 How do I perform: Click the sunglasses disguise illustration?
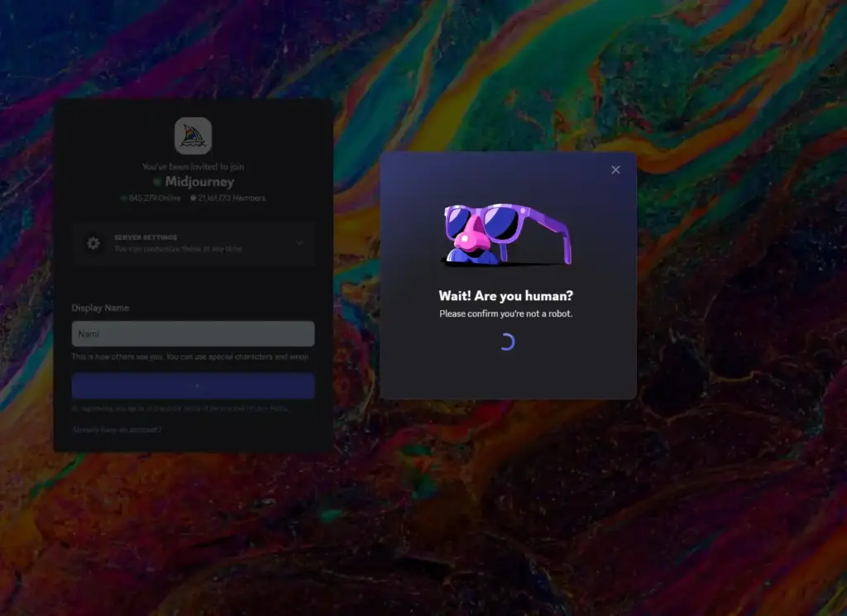pyautogui.click(x=507, y=234)
